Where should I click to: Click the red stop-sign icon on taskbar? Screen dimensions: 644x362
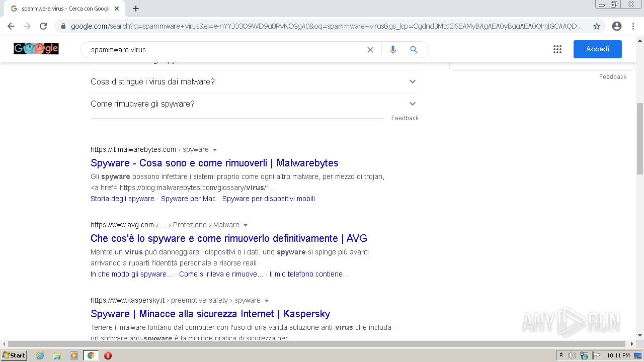108,355
